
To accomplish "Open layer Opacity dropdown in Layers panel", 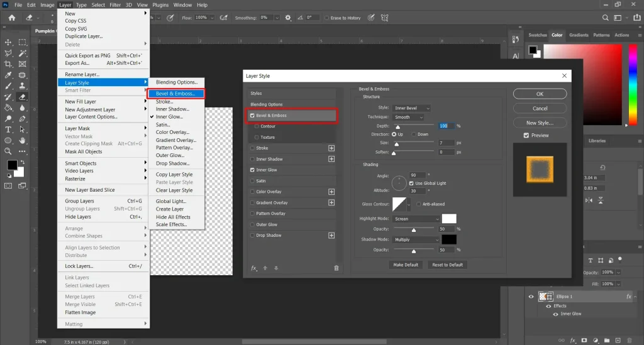I will tap(618, 272).
